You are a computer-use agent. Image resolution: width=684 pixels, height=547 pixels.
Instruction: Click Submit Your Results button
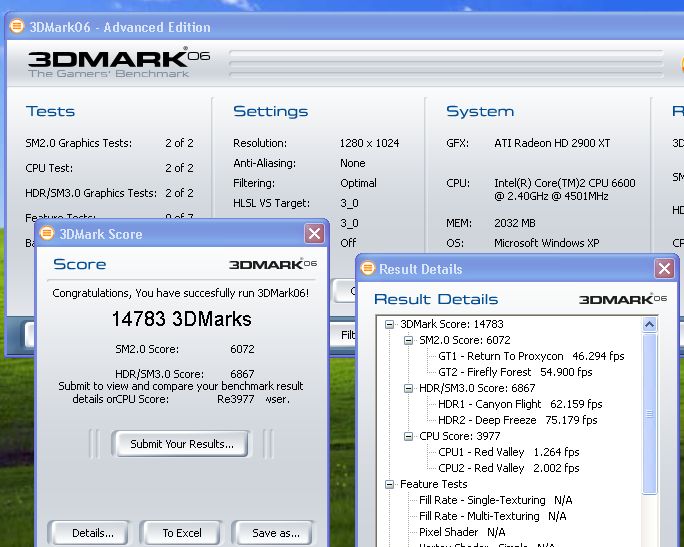pos(182,444)
